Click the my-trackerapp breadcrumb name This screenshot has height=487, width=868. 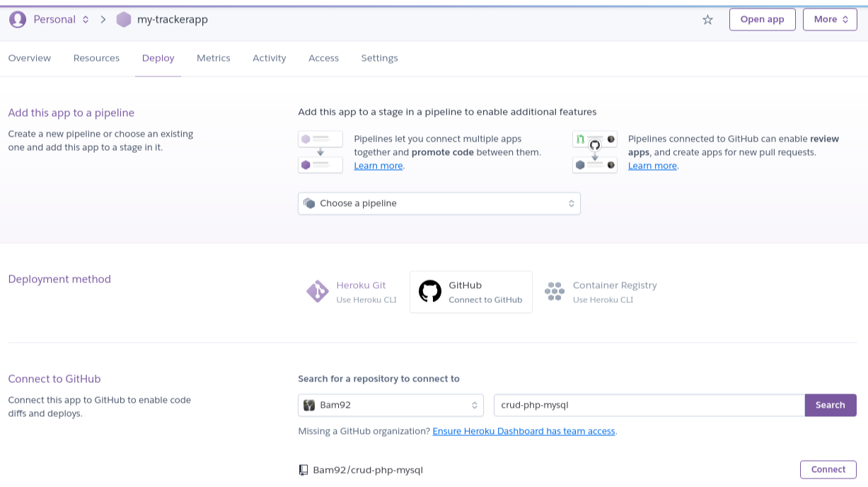(x=173, y=19)
